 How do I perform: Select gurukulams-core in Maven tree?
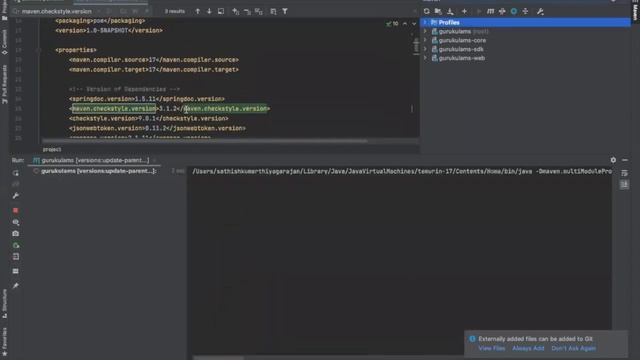[x=462, y=40]
